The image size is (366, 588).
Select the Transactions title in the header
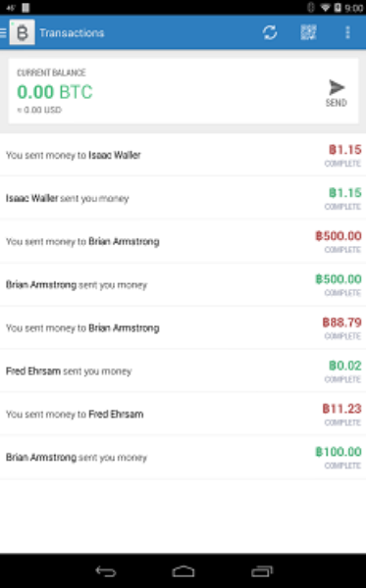point(72,33)
